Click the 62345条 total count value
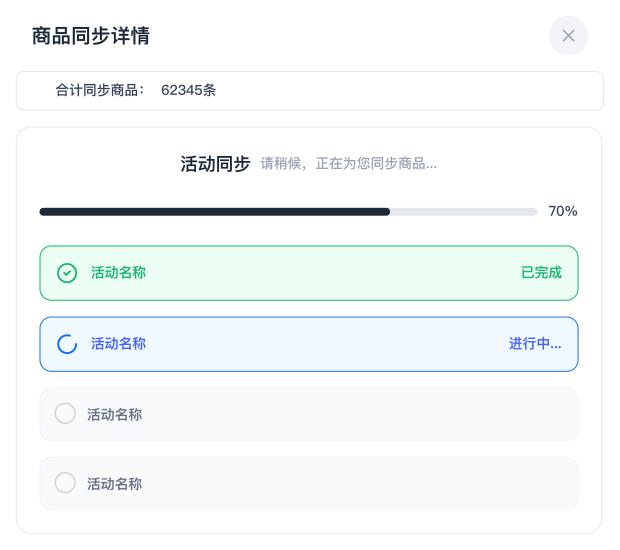620x550 pixels. pyautogui.click(x=188, y=90)
